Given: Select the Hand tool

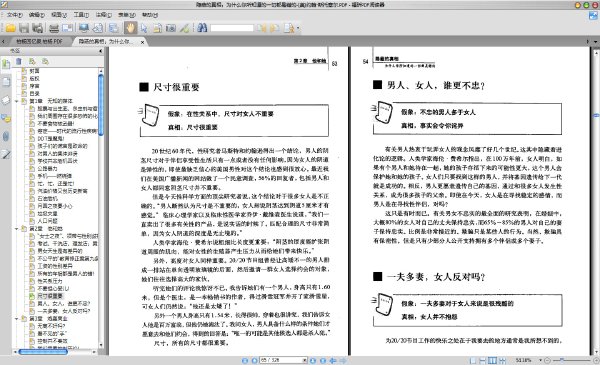Looking at the screenshot, I should coord(130,28).
